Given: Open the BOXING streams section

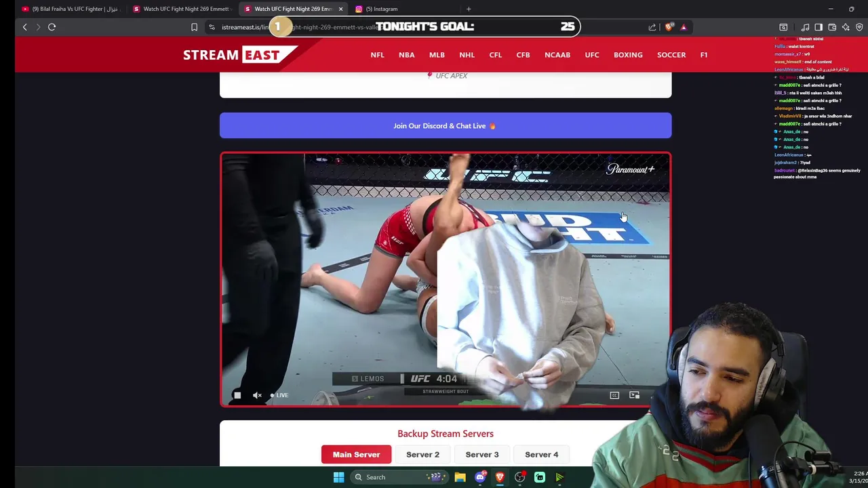Looking at the screenshot, I should [x=628, y=55].
